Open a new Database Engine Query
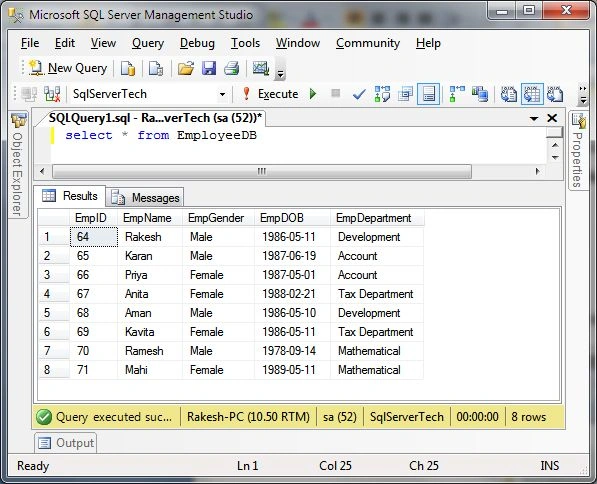The height and width of the screenshot is (484, 597). [128, 69]
